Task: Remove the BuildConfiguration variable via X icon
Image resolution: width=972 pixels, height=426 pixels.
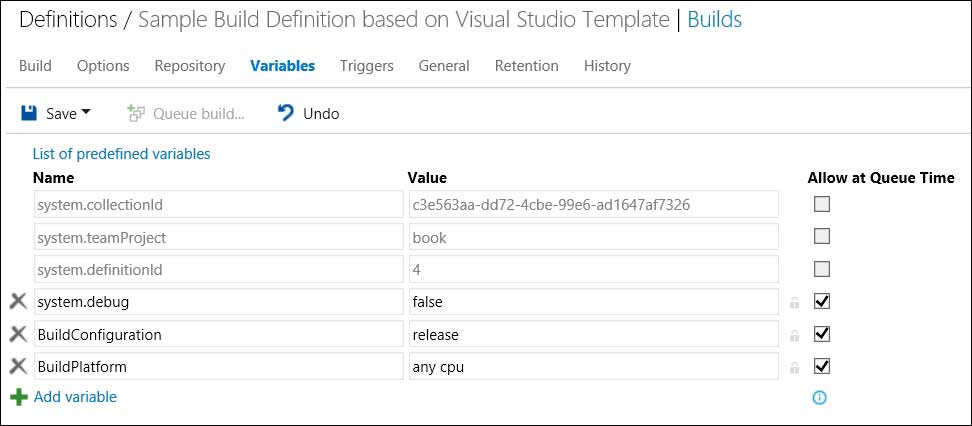Action: pos(18,334)
